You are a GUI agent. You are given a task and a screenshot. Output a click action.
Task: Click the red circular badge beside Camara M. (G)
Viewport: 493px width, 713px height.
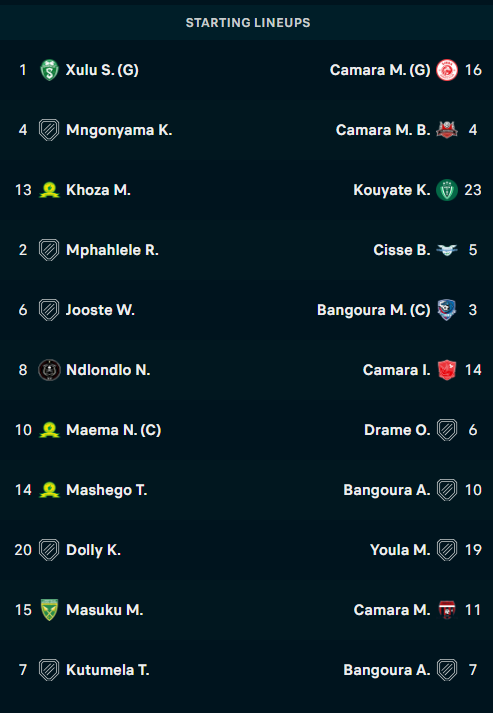click(447, 70)
